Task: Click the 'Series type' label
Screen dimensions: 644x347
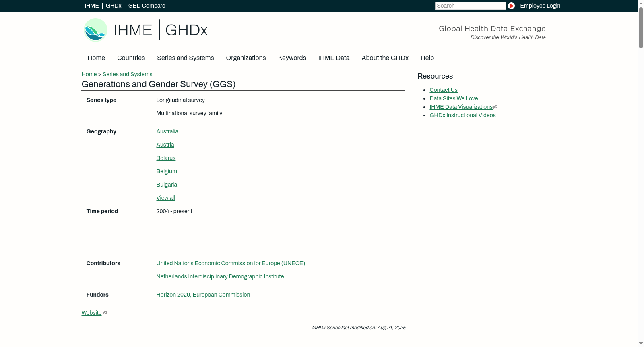Action: (x=101, y=100)
